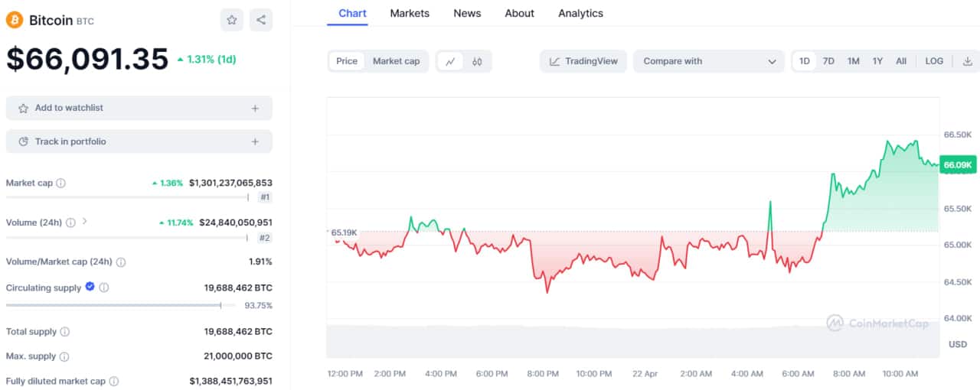Go to the News tab

(467, 13)
